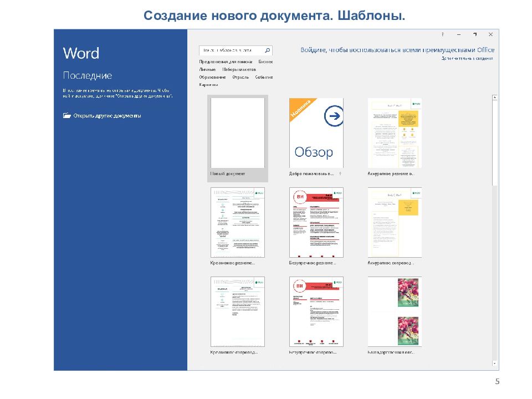Click the slide title 'Создание нового документа. Шаблоны.'
Image resolution: width=532 pixels, height=399 pixels.
pyautogui.click(x=274, y=16)
